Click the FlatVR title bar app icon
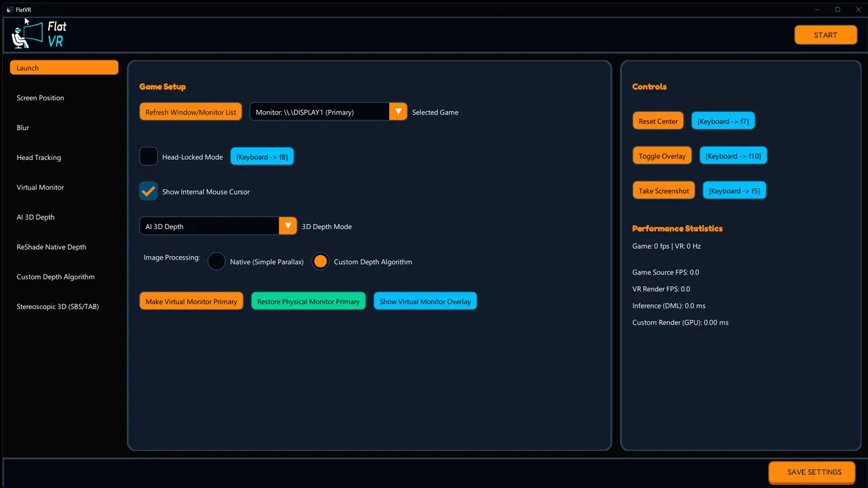 pyautogui.click(x=9, y=9)
